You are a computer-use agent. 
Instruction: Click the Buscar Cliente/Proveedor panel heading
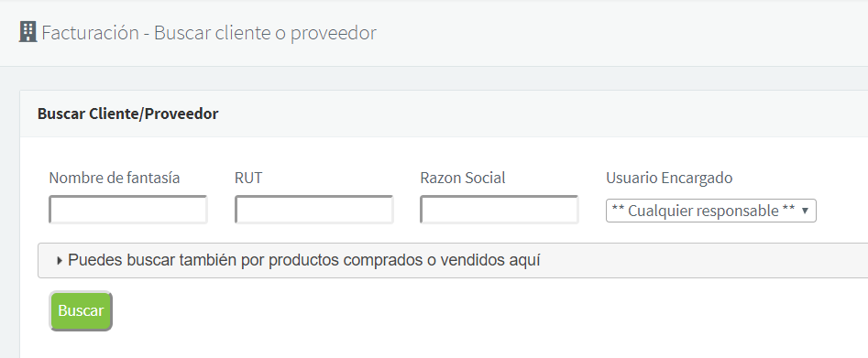pos(128,114)
